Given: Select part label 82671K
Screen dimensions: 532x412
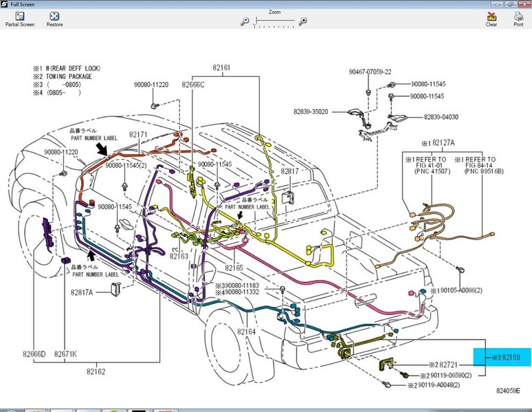Looking at the screenshot, I should tap(65, 354).
